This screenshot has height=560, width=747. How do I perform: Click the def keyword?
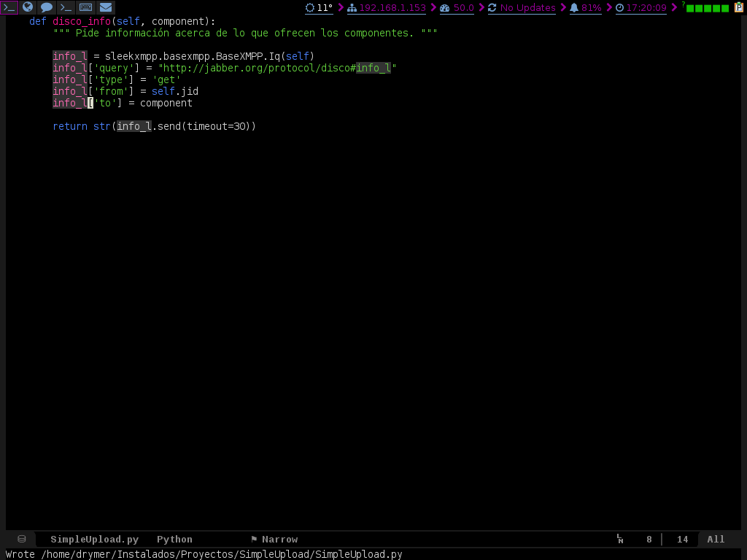(x=38, y=21)
